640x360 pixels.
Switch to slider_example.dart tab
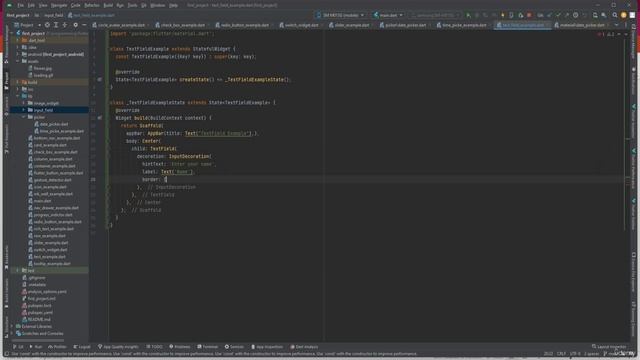[x=351, y=25]
